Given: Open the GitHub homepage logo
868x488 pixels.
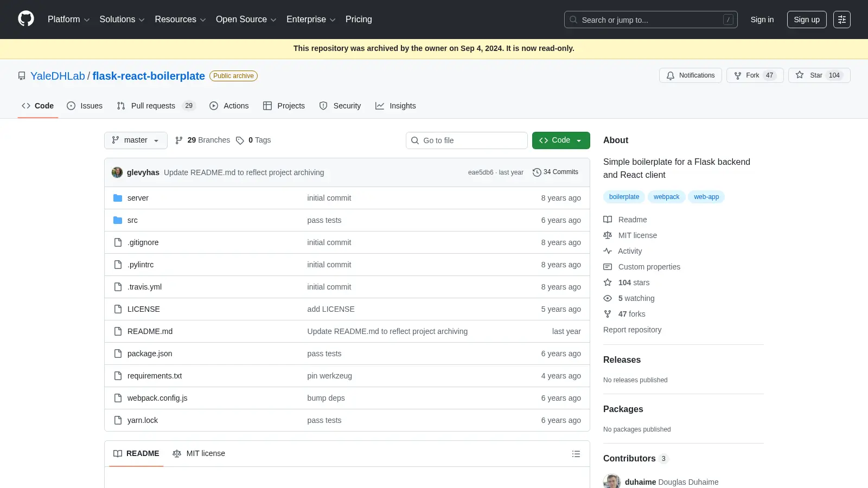Looking at the screenshot, I should click(x=26, y=19).
